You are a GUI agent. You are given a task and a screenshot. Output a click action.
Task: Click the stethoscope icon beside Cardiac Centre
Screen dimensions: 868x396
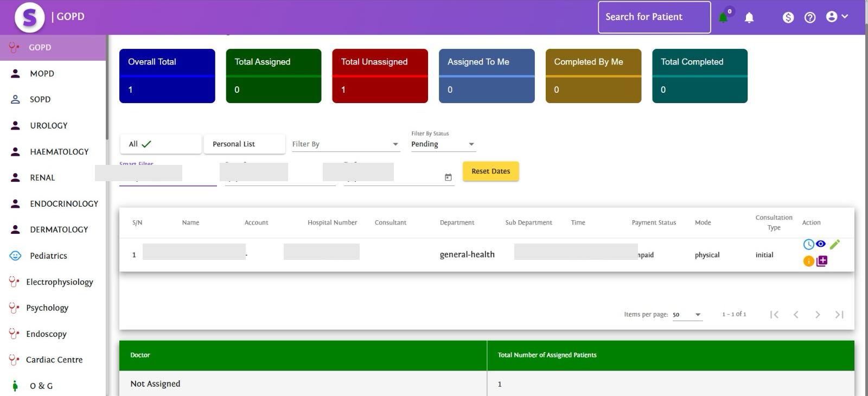14,360
